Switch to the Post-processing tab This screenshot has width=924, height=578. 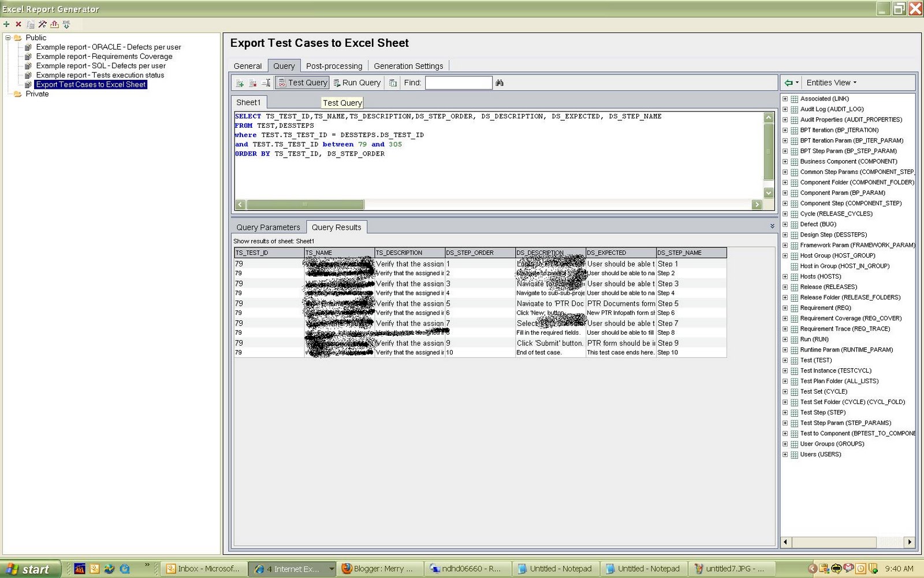334,65
